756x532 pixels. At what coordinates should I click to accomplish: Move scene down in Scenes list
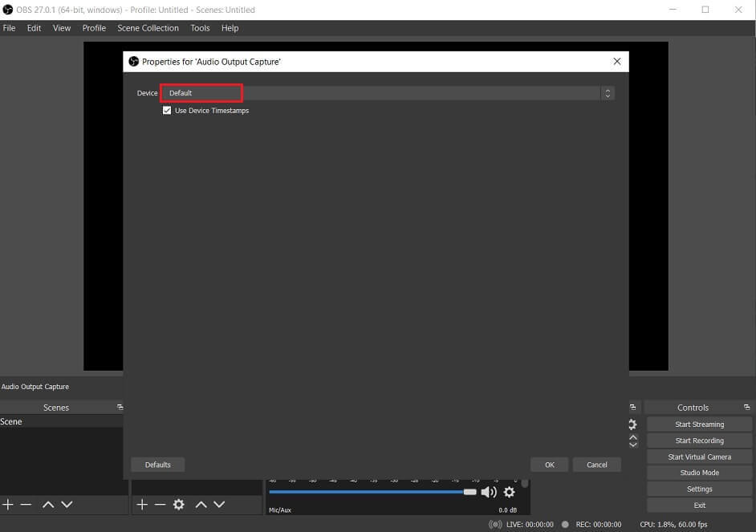[67, 505]
